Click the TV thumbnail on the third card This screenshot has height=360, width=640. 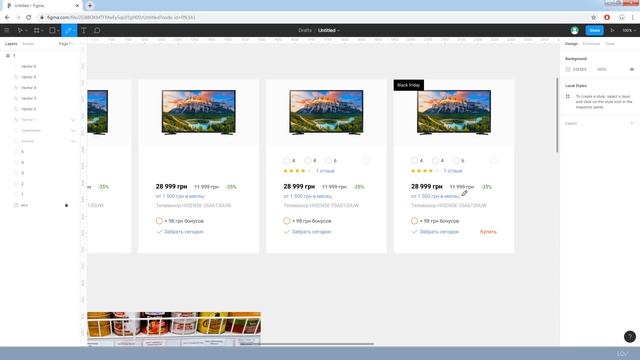tap(326, 112)
